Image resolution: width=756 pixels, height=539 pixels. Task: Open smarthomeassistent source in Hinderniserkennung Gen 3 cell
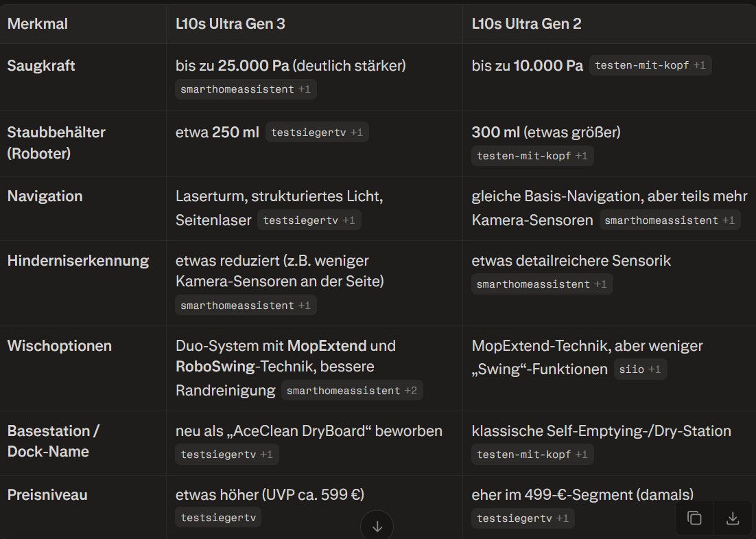[246, 306]
